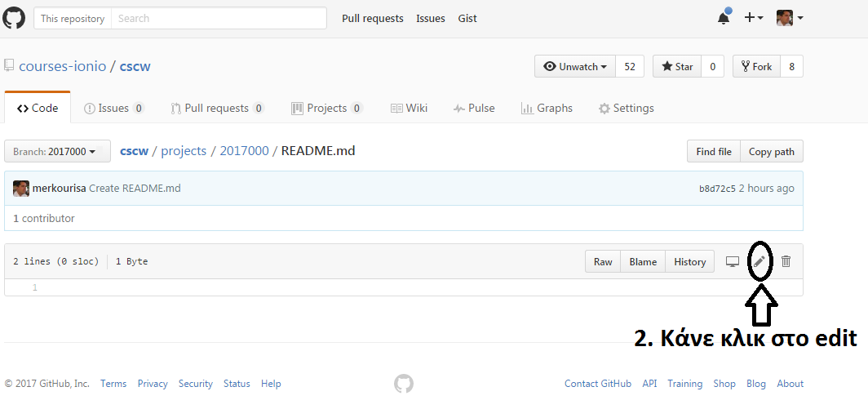
Task: View the 0 stargazers count
Action: [712, 66]
